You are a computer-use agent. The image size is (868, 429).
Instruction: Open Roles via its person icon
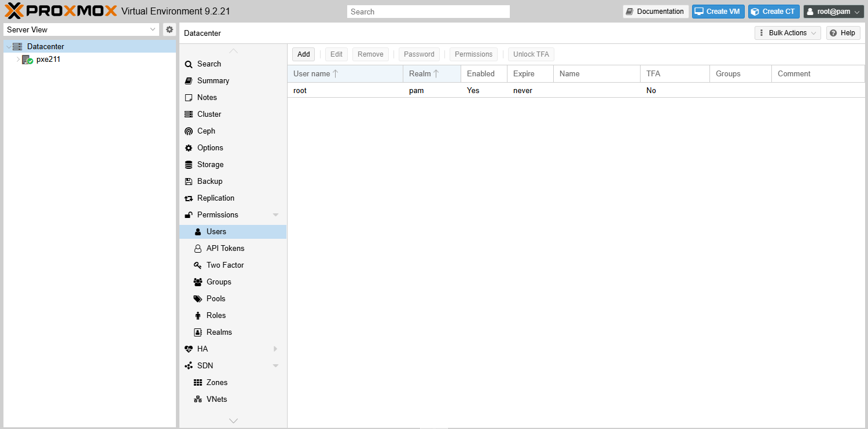[198, 316]
